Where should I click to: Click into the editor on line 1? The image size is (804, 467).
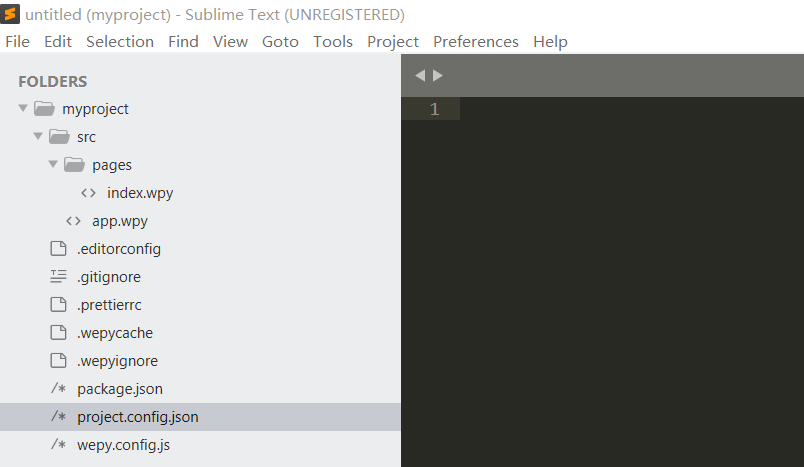(632, 109)
